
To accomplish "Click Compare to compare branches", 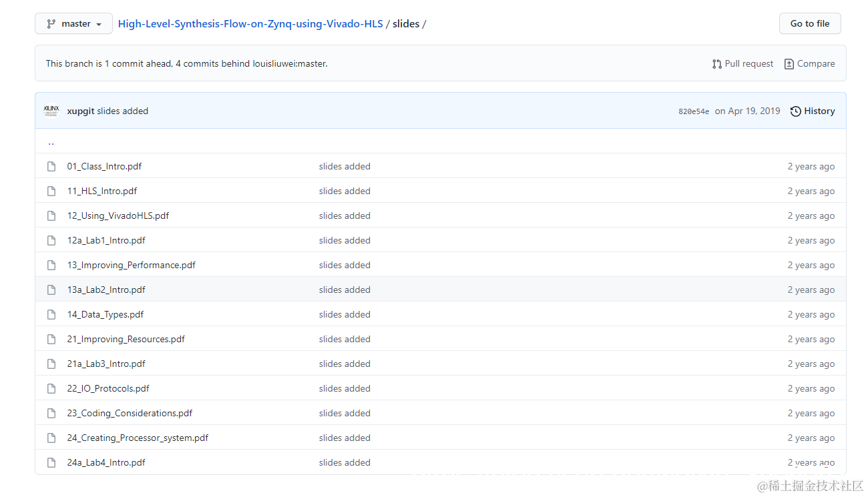I will pos(809,63).
